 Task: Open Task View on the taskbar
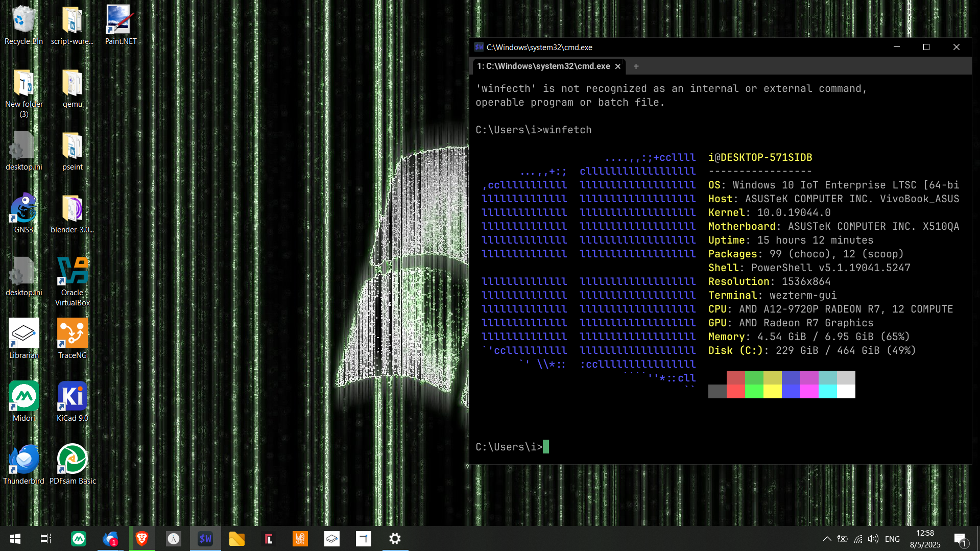click(46, 539)
